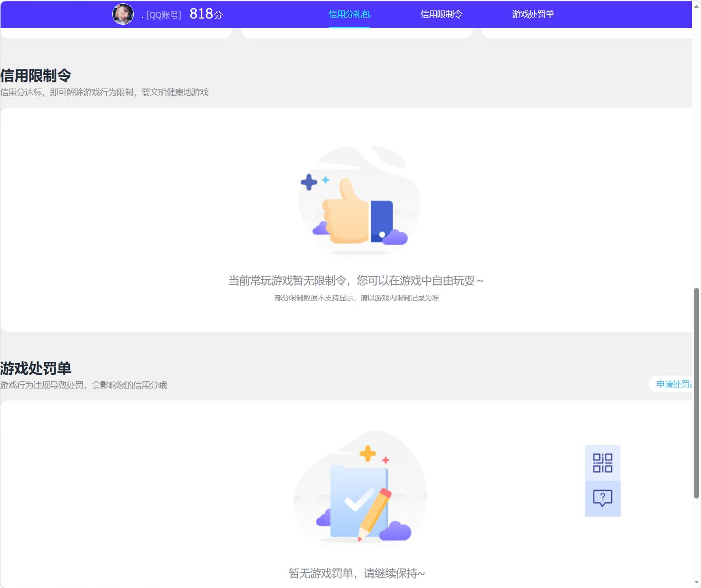
Task: Click text 暂无游戏罚单，请继续保持~
Action: pos(357,573)
